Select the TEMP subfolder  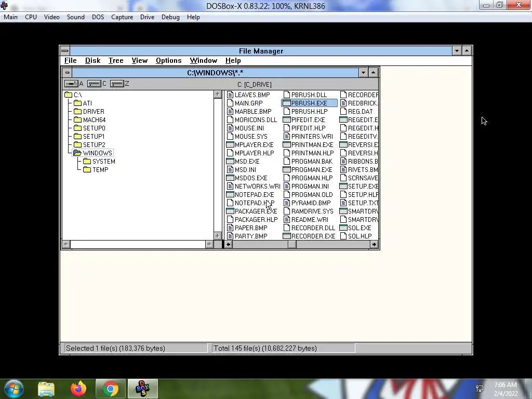96,170
